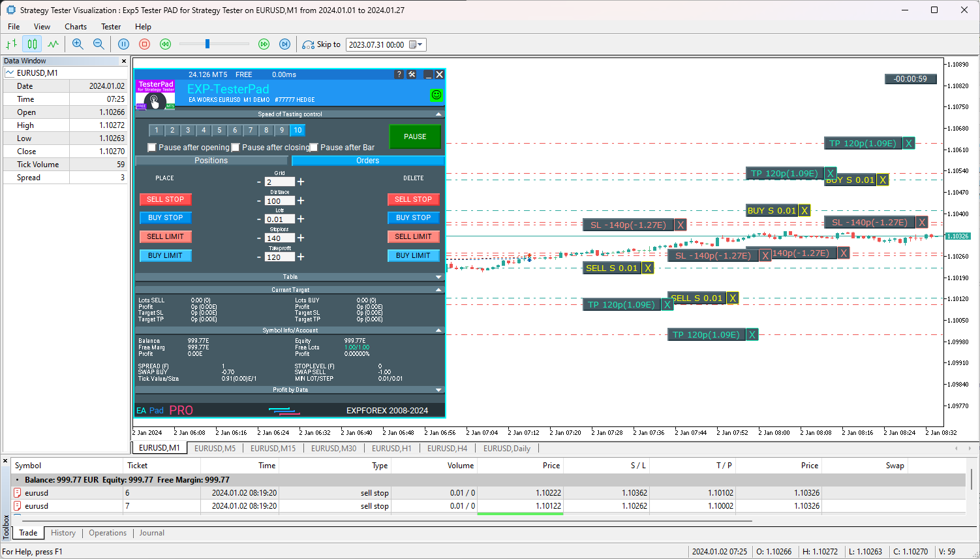
Task: Enable Pause after closing option
Action: [x=236, y=147]
